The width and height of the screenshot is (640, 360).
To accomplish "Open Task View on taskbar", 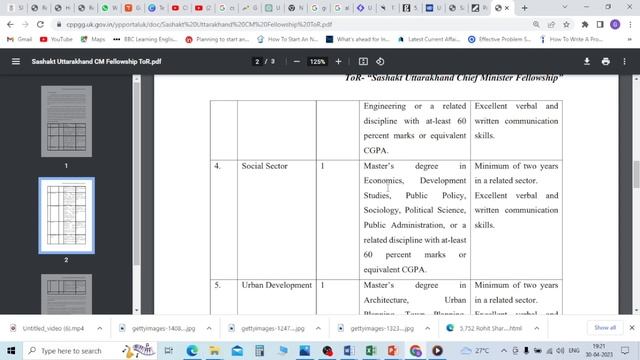I will (169, 351).
